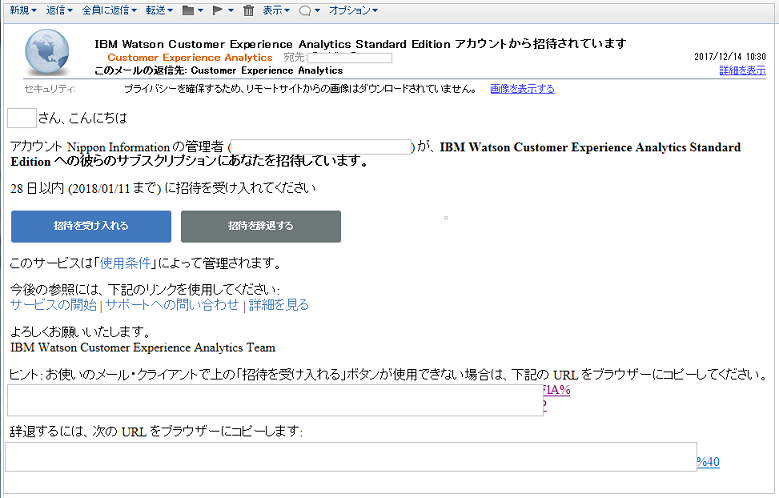Click the 詳細を表示 link

pyautogui.click(x=742, y=71)
